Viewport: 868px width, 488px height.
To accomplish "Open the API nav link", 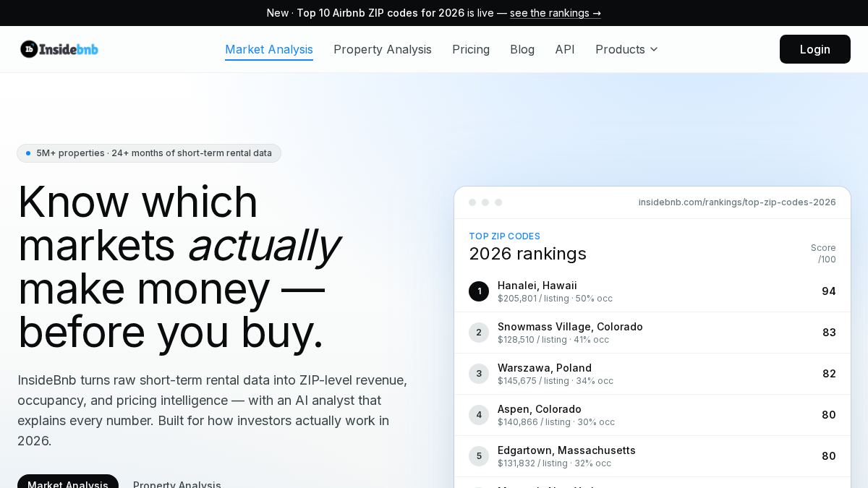I will [x=565, y=49].
